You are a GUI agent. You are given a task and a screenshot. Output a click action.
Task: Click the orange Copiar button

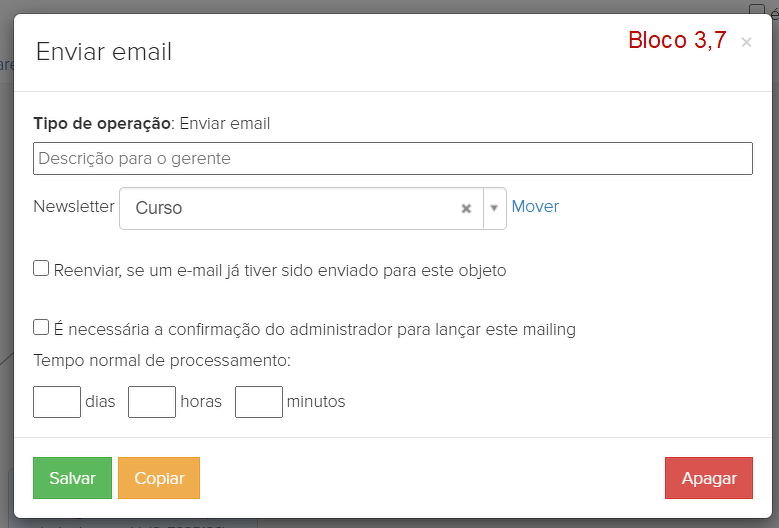point(159,478)
